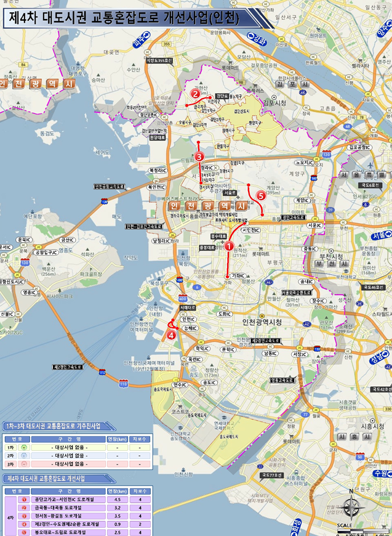Click route marker 4 near 인천항
The width and height of the screenshot is (392, 536).
(x=171, y=336)
